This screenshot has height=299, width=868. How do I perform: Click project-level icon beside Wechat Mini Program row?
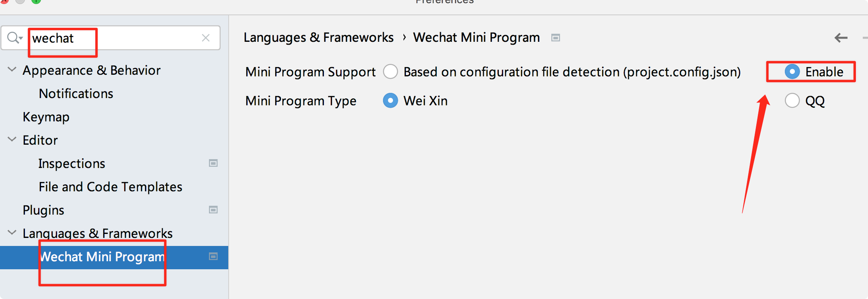(x=213, y=256)
